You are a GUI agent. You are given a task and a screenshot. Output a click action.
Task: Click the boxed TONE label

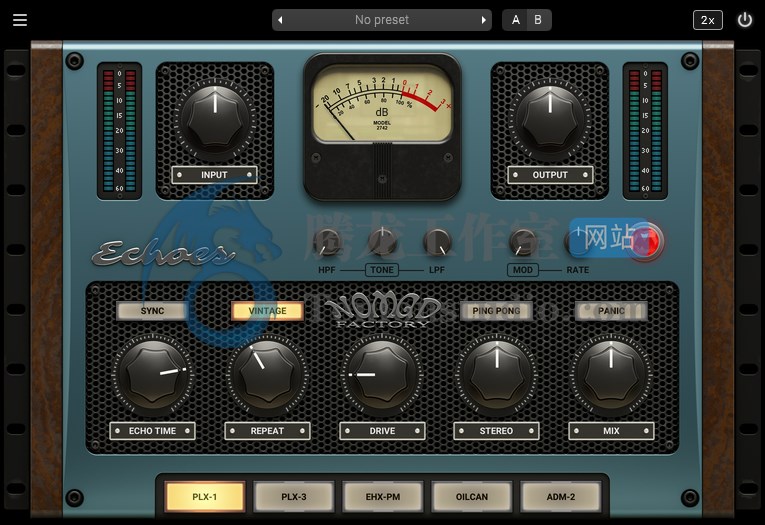click(x=382, y=270)
